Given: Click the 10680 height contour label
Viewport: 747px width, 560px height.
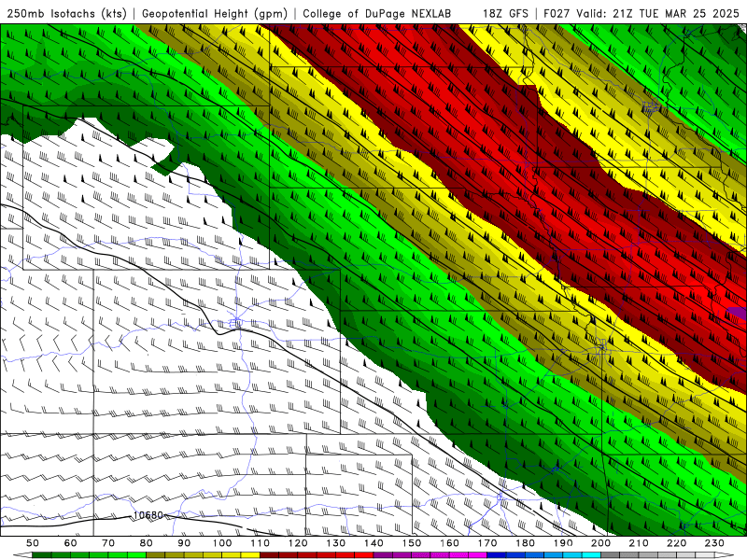Looking at the screenshot, I should pyautogui.click(x=148, y=515).
